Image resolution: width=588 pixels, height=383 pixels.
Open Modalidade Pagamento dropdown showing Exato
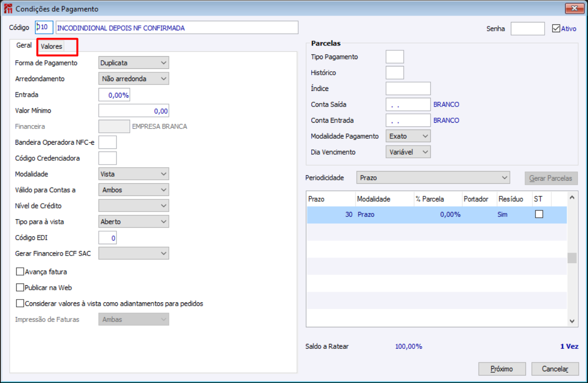tap(408, 136)
